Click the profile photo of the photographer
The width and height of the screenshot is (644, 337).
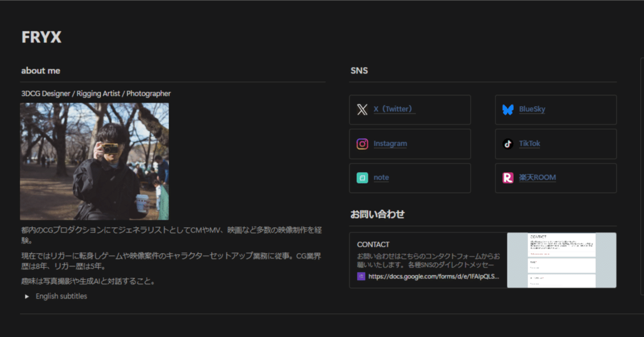tap(94, 161)
